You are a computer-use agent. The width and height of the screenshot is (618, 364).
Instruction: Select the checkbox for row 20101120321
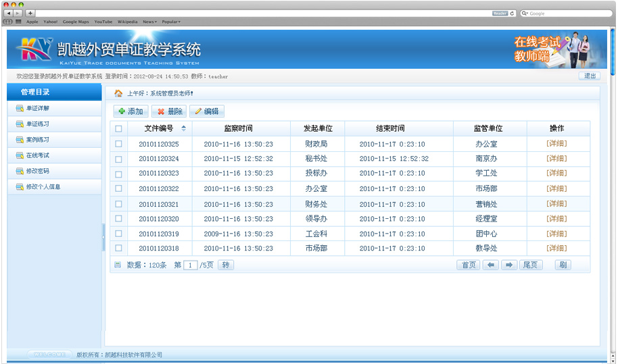(118, 204)
